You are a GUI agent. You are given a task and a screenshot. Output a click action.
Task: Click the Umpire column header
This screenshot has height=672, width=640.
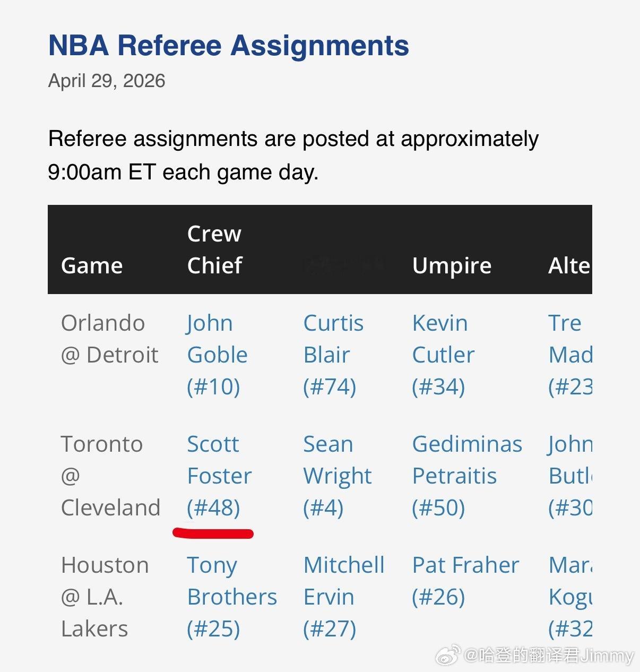452,265
